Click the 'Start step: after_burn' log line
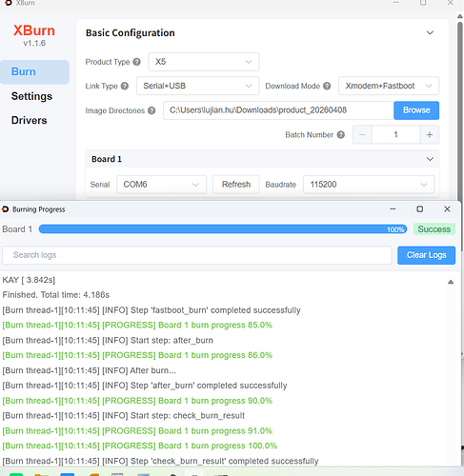Screen dimensions: 464x476 (x=108, y=340)
